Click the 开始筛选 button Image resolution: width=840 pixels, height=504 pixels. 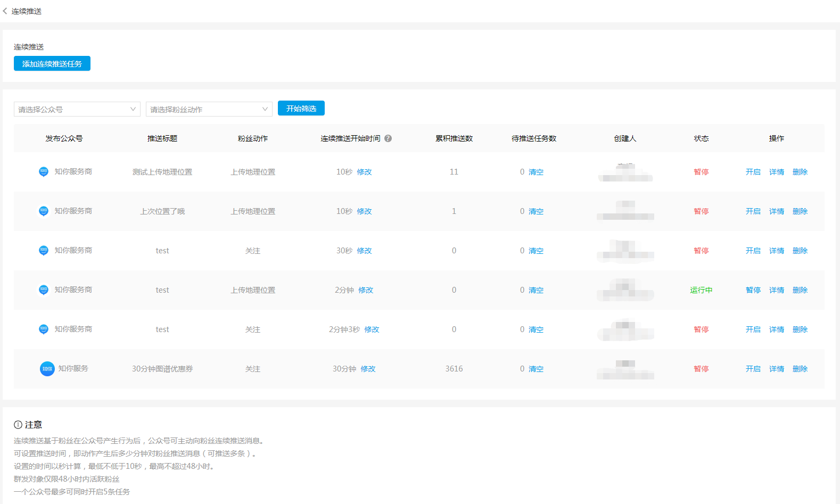tap(301, 109)
